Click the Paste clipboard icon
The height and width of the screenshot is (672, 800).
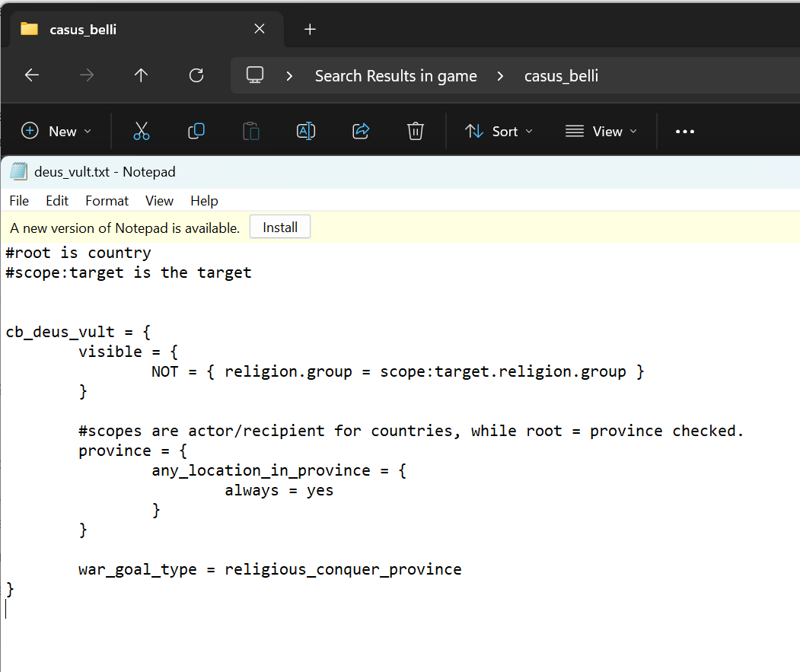point(251,131)
